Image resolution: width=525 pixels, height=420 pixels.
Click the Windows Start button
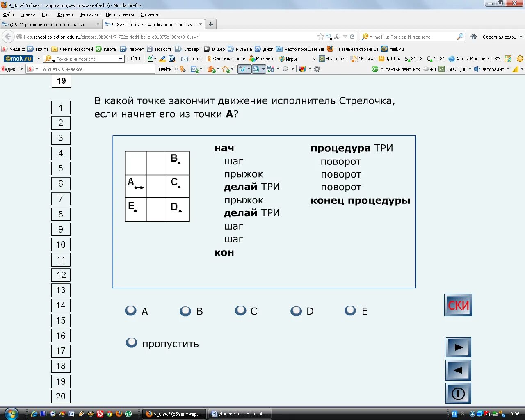[11, 413]
